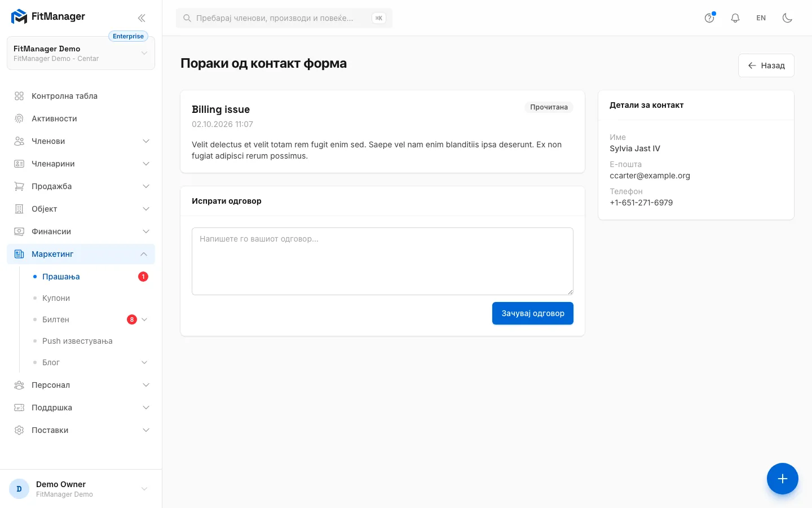Click the phone number +1-651-271-6979
This screenshot has height=508, width=812.
click(641, 203)
